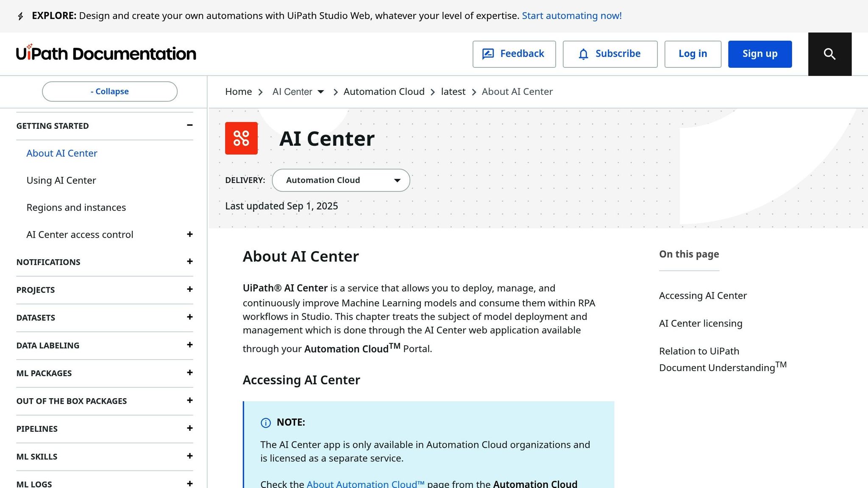Open Using AI Center page

click(x=61, y=180)
